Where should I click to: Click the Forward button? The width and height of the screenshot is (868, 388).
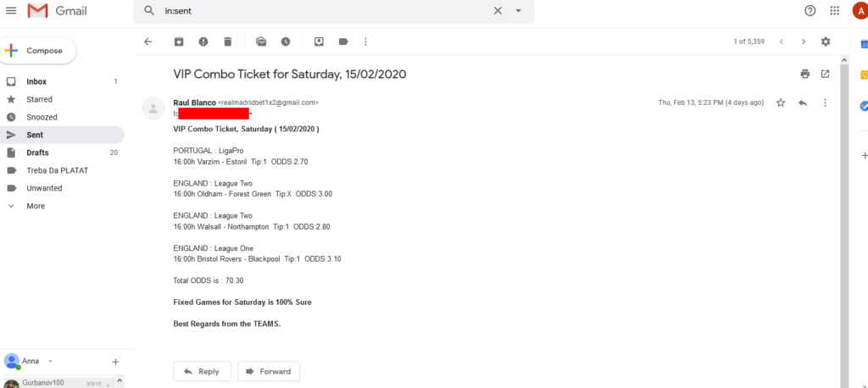click(x=269, y=371)
